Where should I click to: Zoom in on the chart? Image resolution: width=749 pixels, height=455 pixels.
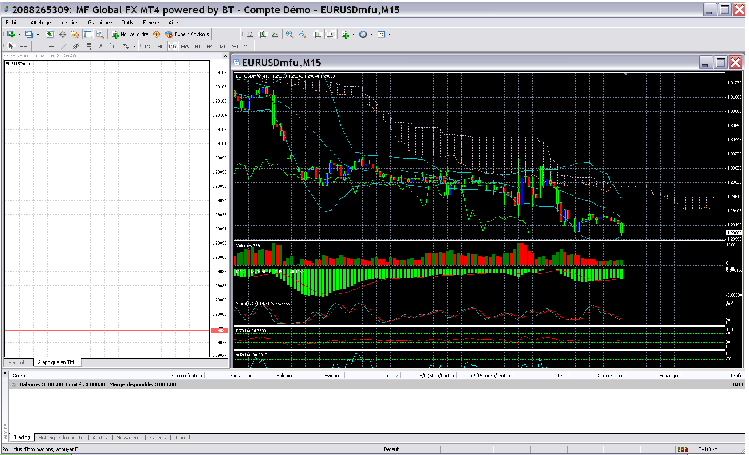tap(287, 34)
